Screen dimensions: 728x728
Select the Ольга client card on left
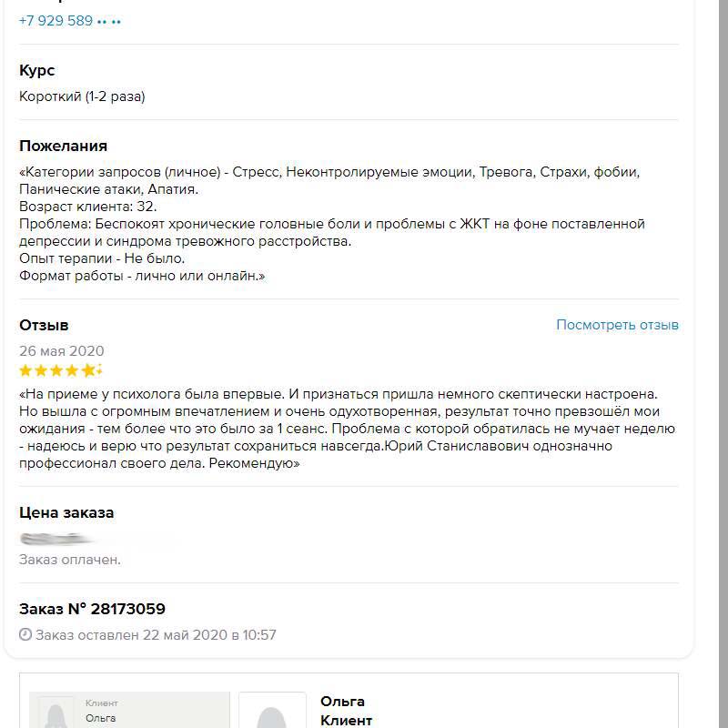(129, 712)
